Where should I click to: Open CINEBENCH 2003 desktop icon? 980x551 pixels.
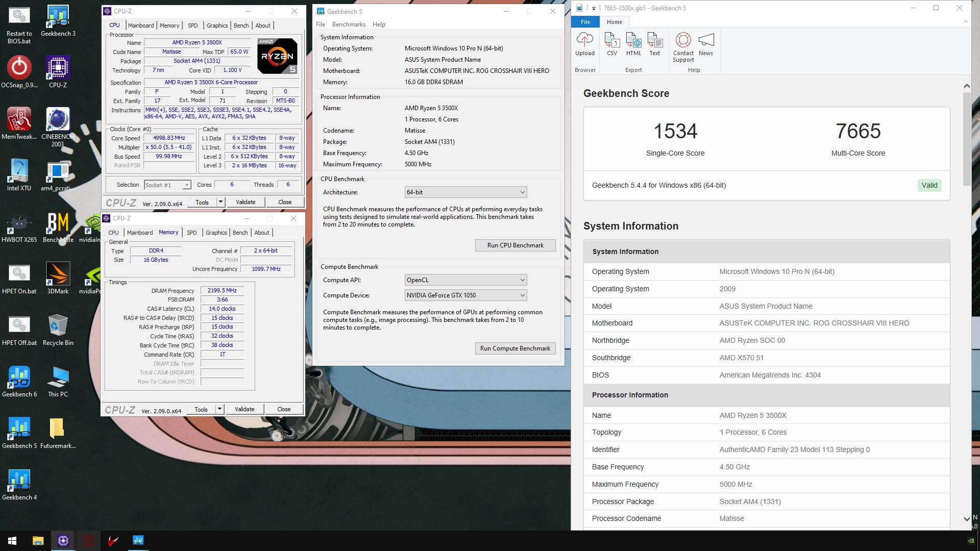tap(58, 127)
